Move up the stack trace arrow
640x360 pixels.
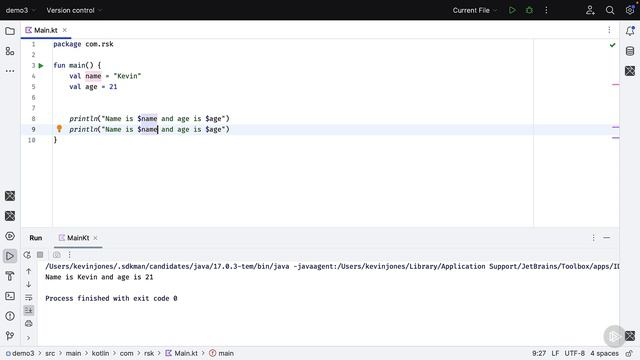point(29,271)
